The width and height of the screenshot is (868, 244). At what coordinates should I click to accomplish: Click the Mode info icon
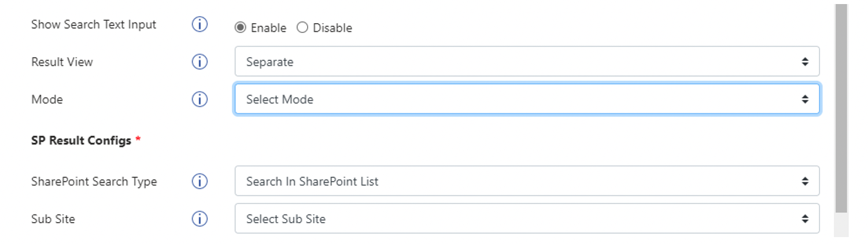click(200, 99)
